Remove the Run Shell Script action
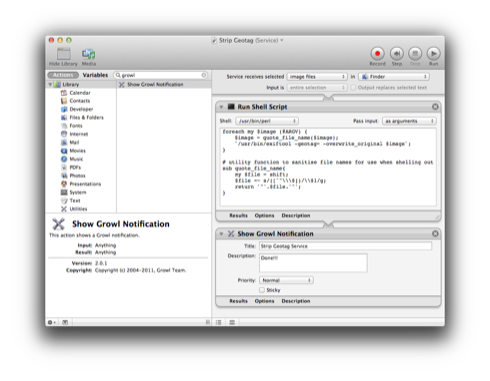This screenshot has width=490, height=381. 435,107
